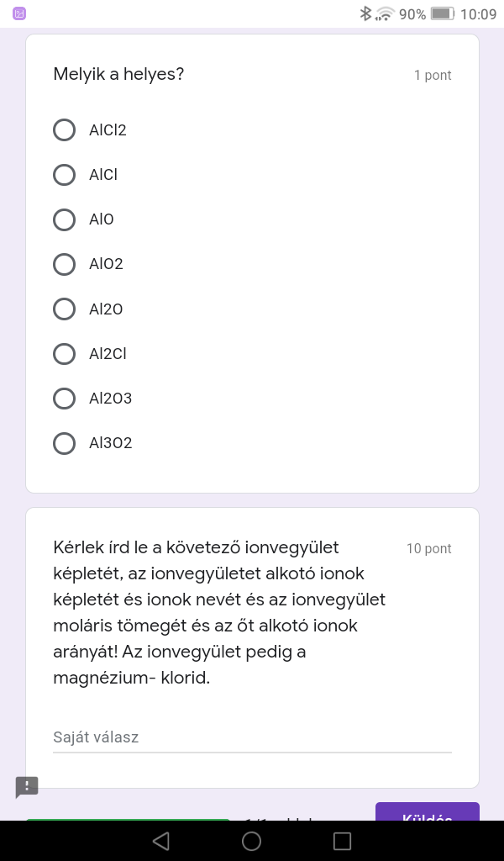Click the Saját válasz answer field

[252, 737]
